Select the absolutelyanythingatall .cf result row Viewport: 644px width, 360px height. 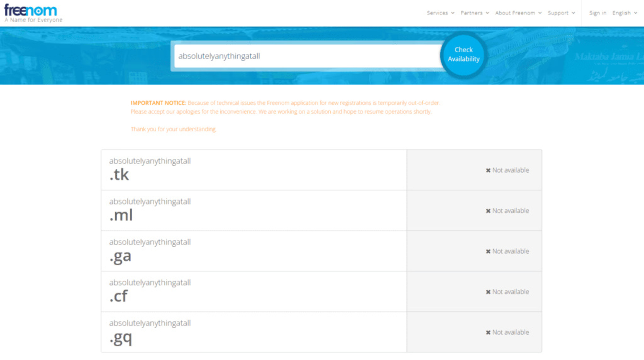click(x=321, y=291)
